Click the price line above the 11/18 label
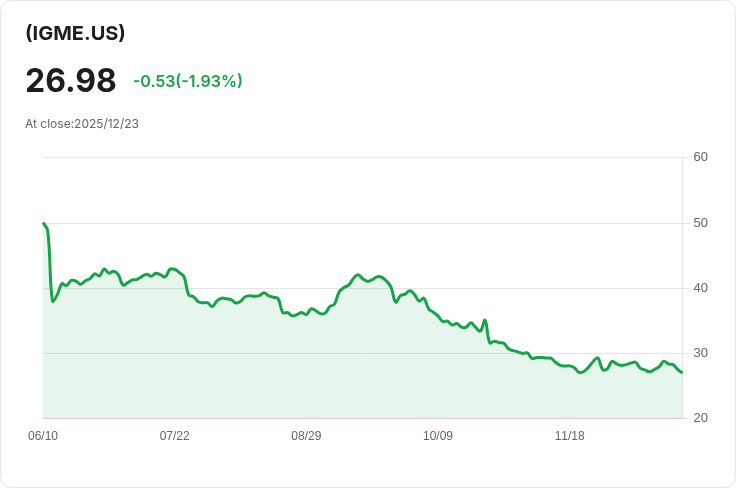Viewport: 736px width, 488px height. (x=570, y=367)
